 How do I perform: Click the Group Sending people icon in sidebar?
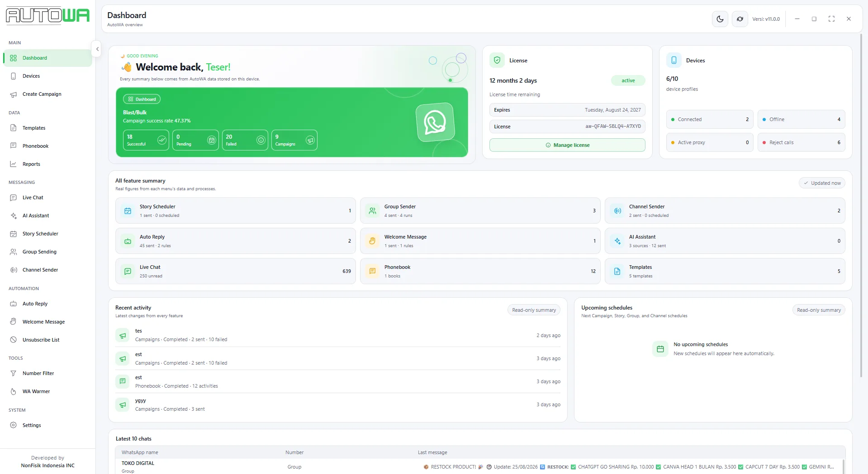[x=14, y=252]
